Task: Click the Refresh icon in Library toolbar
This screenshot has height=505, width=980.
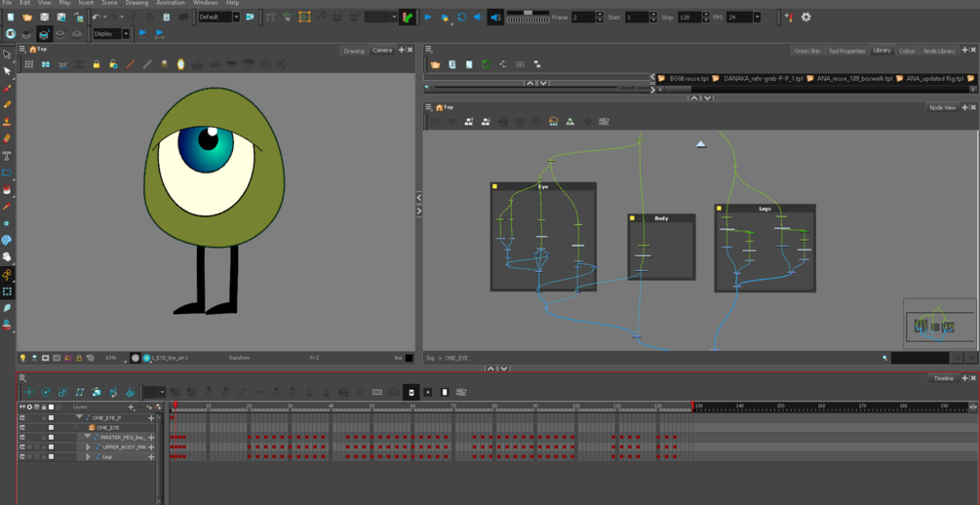Action: 486,63
